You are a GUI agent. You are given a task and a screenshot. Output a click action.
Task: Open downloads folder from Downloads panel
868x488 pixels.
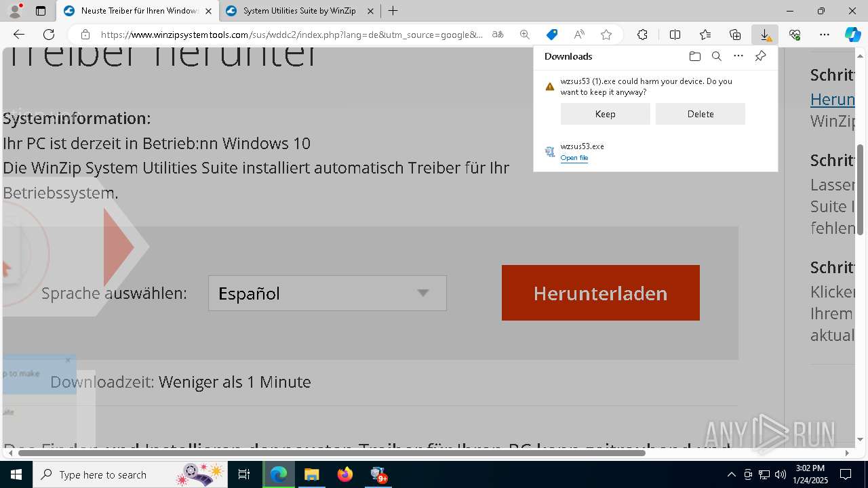point(694,56)
